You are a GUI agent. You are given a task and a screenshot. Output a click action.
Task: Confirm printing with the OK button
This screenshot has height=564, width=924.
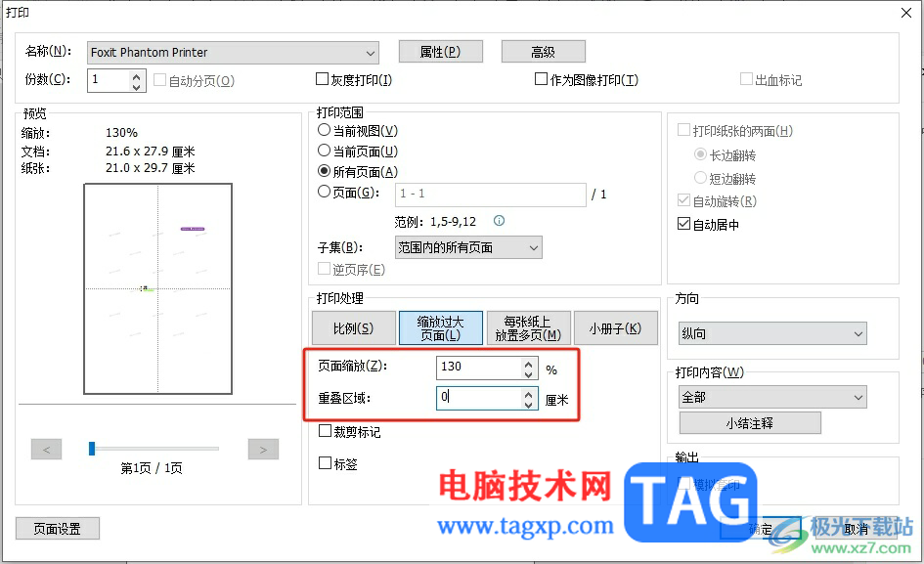760,529
